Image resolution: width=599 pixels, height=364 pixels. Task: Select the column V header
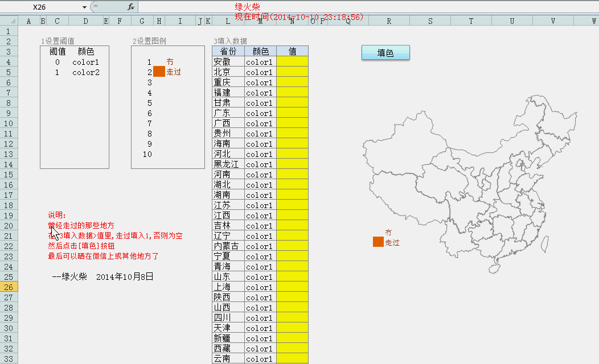553,21
